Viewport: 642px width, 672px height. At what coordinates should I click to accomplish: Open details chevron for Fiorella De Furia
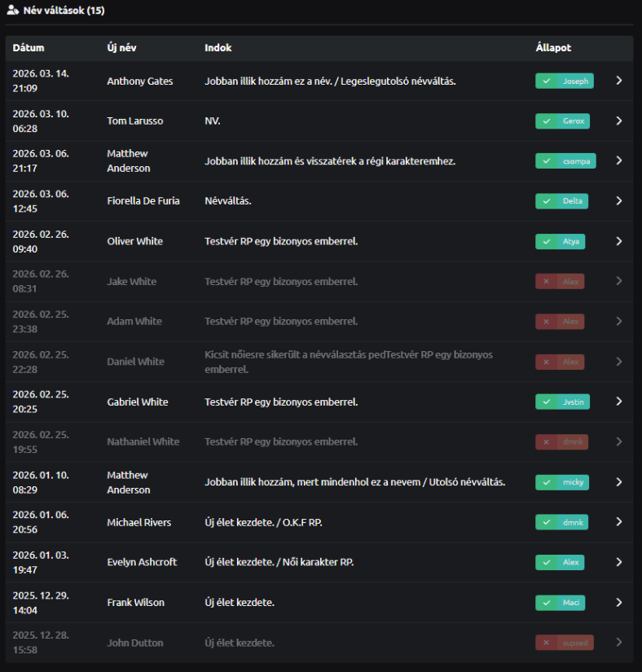click(619, 201)
